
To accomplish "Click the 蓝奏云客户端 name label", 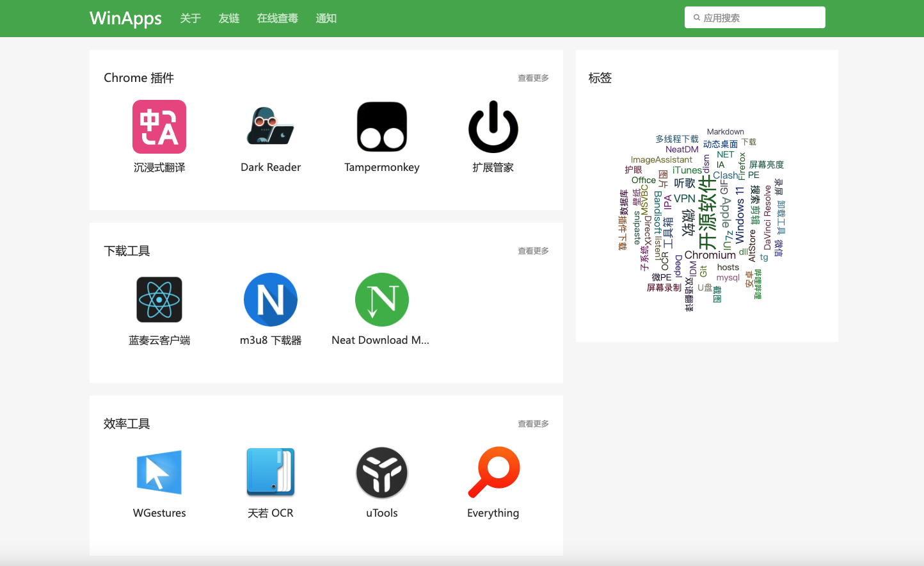I will 159,341.
